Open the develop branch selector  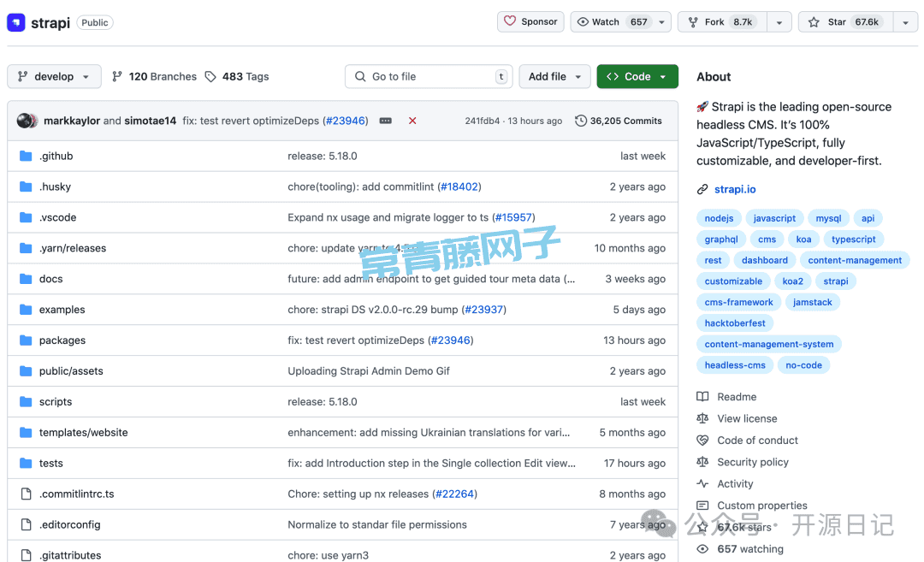click(54, 77)
